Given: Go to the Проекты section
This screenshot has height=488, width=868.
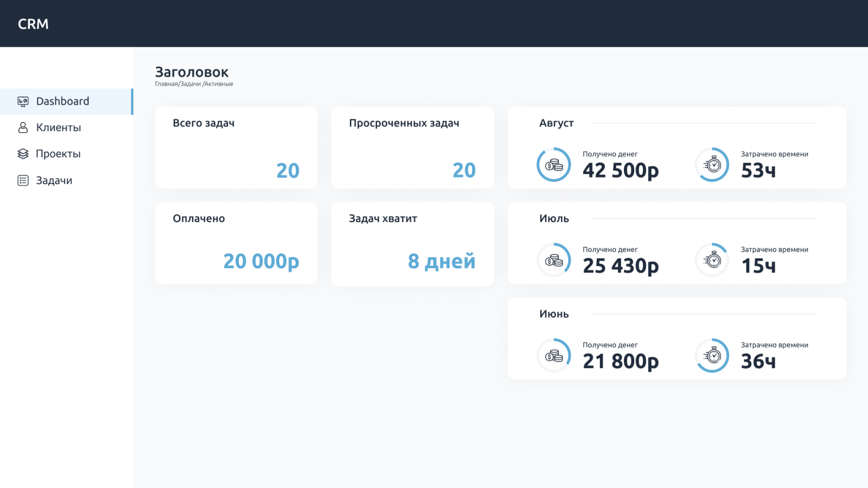Looking at the screenshot, I should pyautogui.click(x=58, y=154).
